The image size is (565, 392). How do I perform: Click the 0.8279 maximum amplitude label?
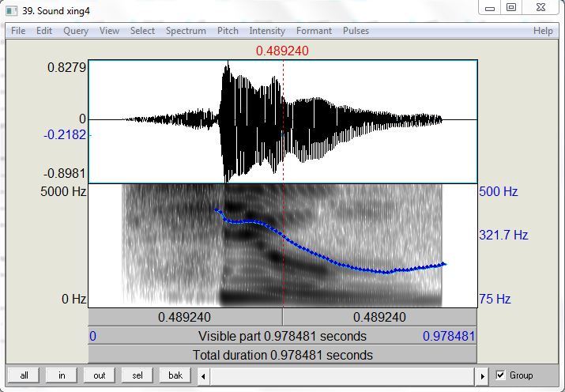coord(66,67)
